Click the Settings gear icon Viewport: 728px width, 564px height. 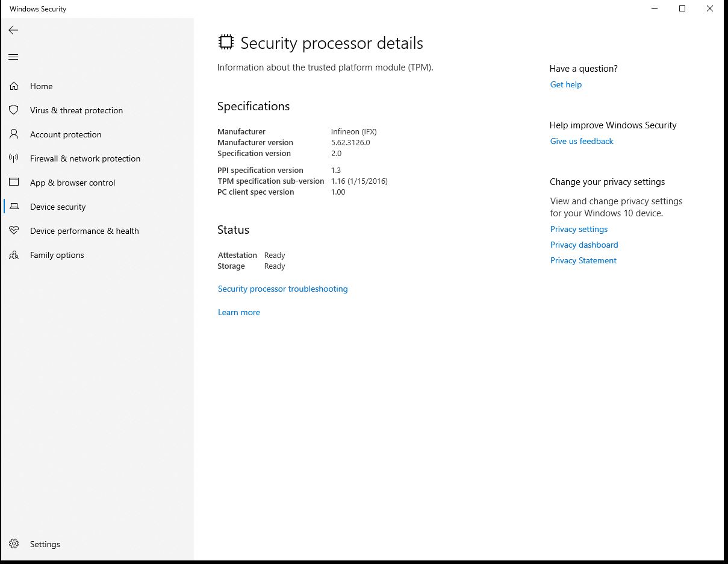pyautogui.click(x=14, y=544)
